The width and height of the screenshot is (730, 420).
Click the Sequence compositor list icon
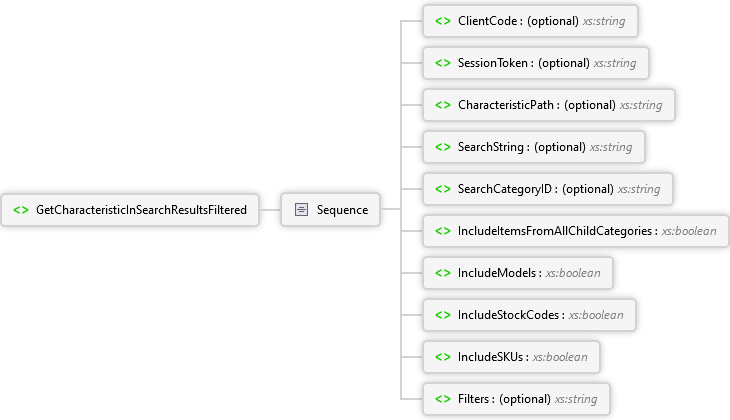click(x=301, y=210)
